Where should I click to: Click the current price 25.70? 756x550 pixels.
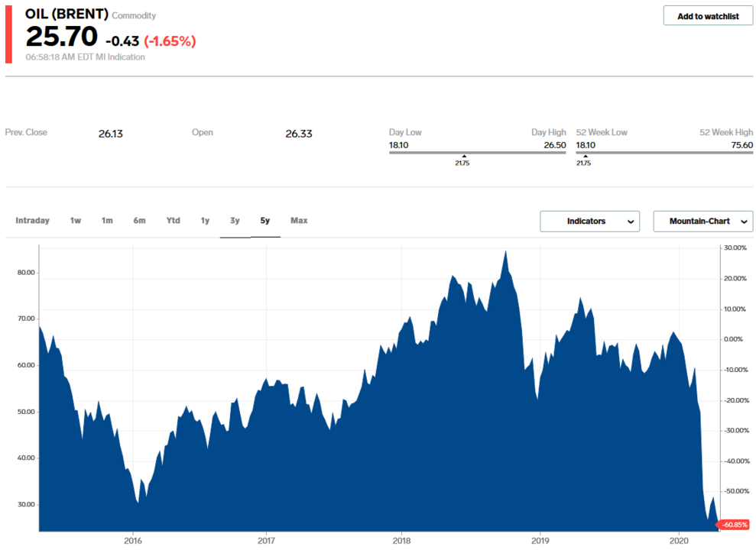pyautogui.click(x=62, y=37)
